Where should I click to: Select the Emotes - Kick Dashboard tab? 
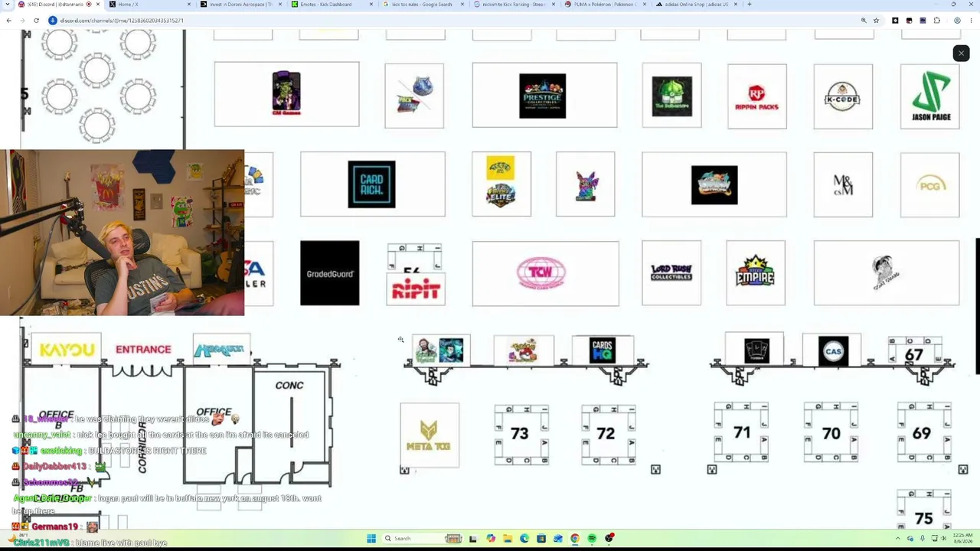332,5
